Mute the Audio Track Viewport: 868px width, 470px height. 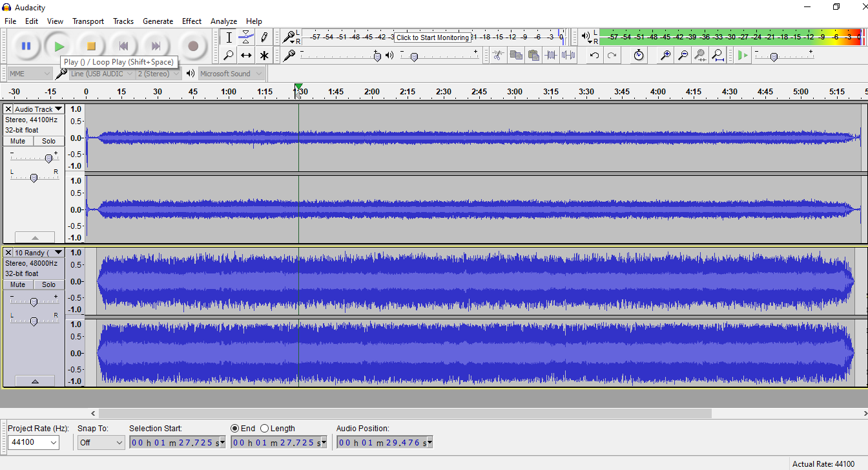pyautogui.click(x=18, y=141)
